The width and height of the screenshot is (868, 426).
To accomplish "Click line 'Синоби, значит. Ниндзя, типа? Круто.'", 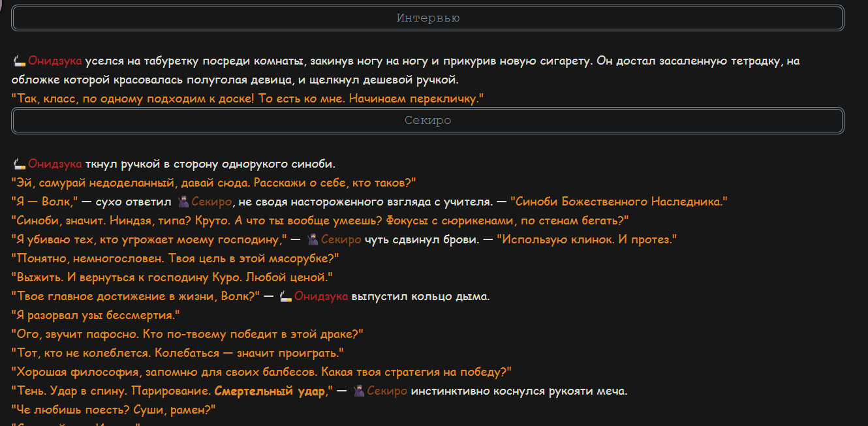I will click(320, 220).
